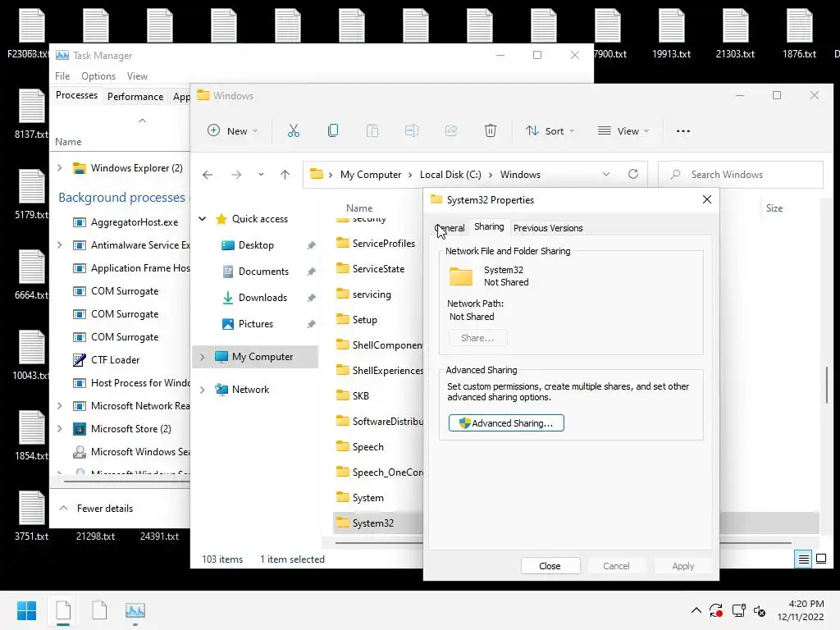Open the Windows Start menu
This screenshot has width=840, height=630.
(26, 610)
